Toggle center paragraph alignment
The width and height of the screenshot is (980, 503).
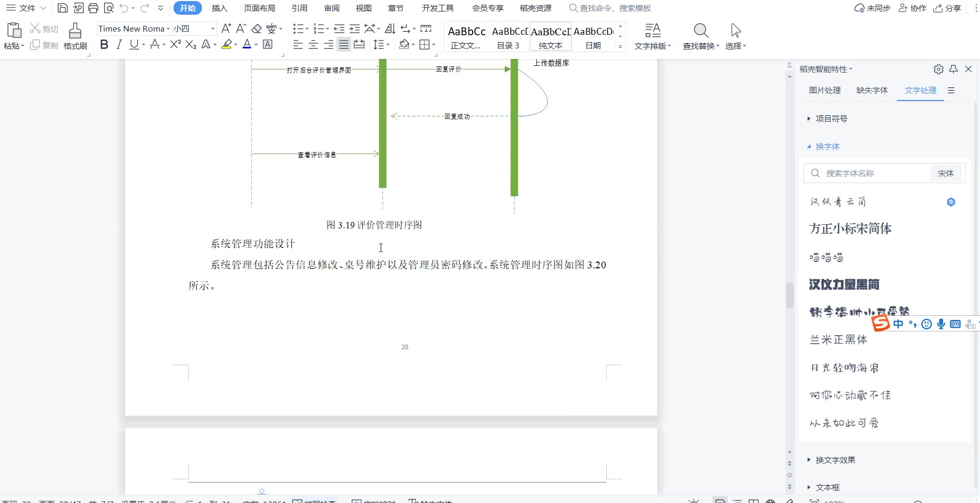pyautogui.click(x=313, y=45)
